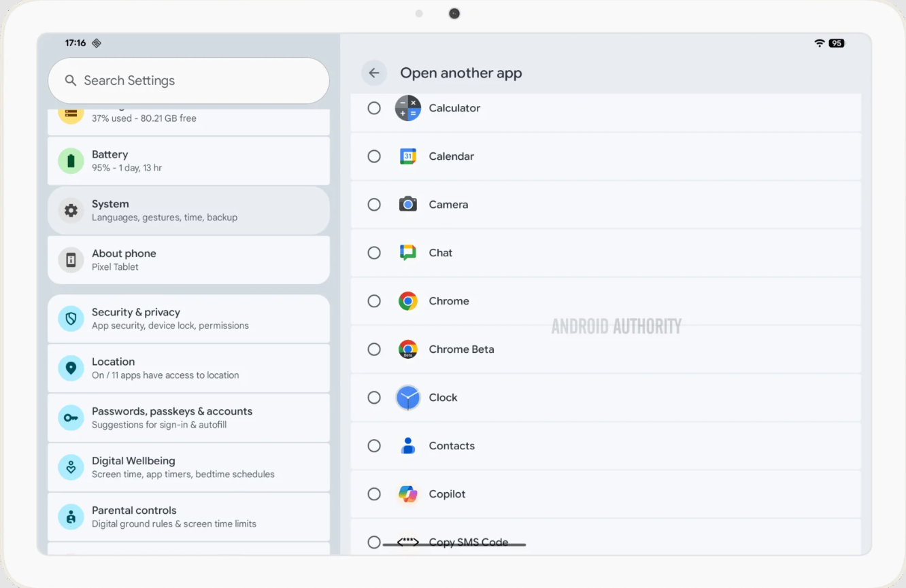Open the Battery settings entry
Image resolution: width=906 pixels, height=588 pixels.
[188, 161]
